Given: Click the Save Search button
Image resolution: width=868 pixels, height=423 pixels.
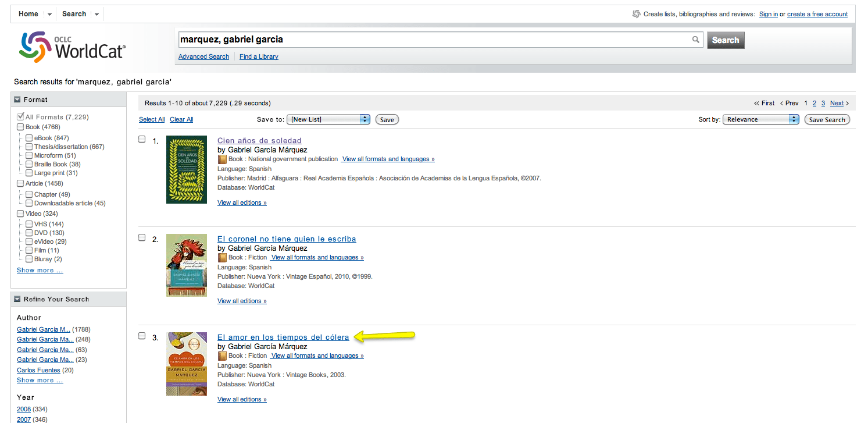Looking at the screenshot, I should pyautogui.click(x=827, y=119).
